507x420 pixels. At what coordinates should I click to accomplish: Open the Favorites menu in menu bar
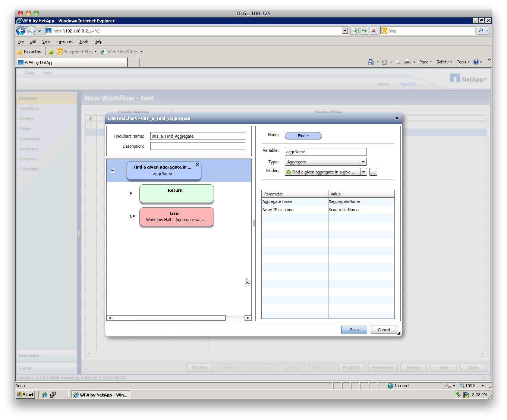pos(64,41)
